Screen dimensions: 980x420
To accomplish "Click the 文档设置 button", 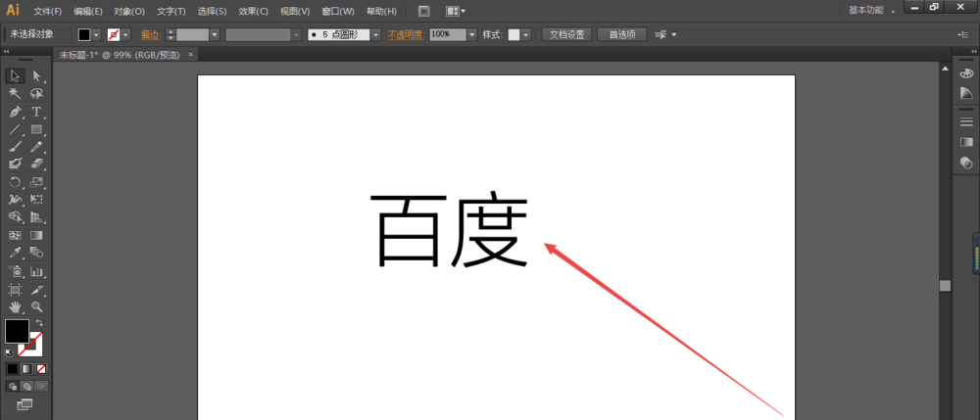I will coord(566,35).
